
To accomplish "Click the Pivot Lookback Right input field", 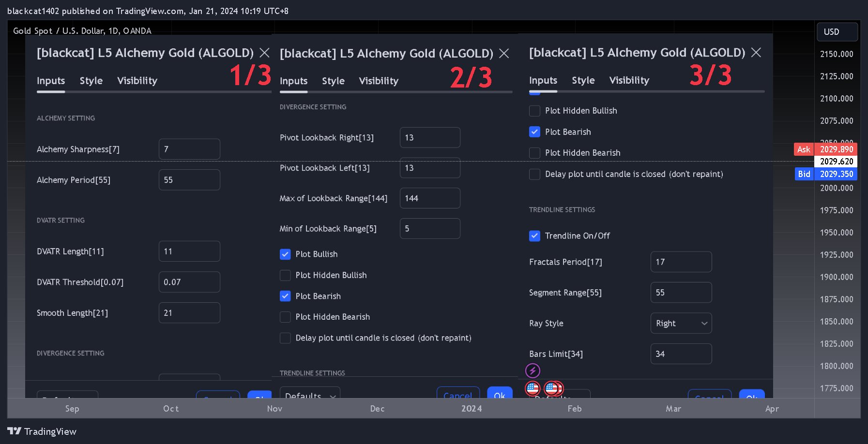I will point(430,137).
